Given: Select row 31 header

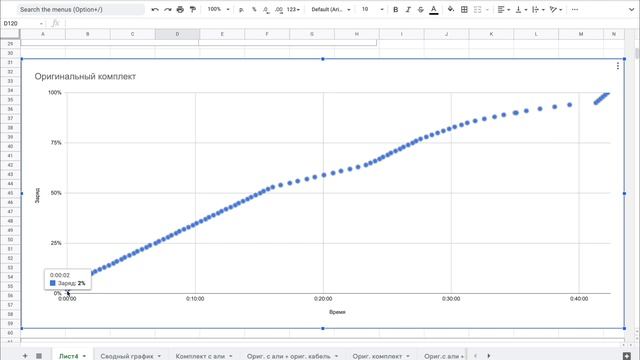Looking at the screenshot, I should click(x=10, y=62).
